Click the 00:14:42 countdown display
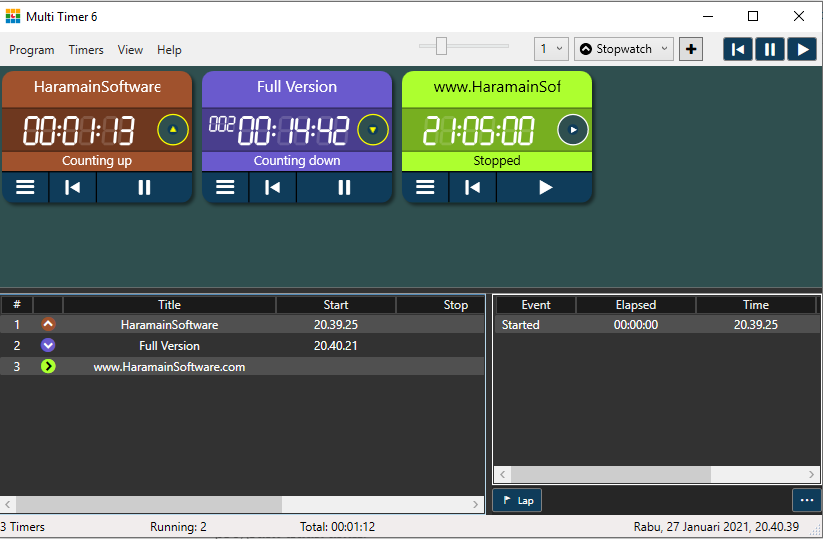Viewport: 823px width, 539px height. coord(293,130)
